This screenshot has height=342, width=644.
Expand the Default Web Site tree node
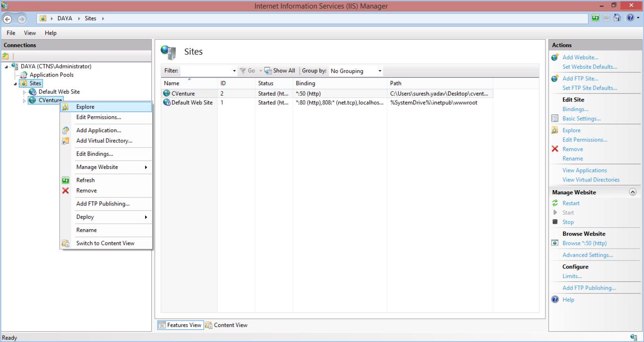pos(24,92)
